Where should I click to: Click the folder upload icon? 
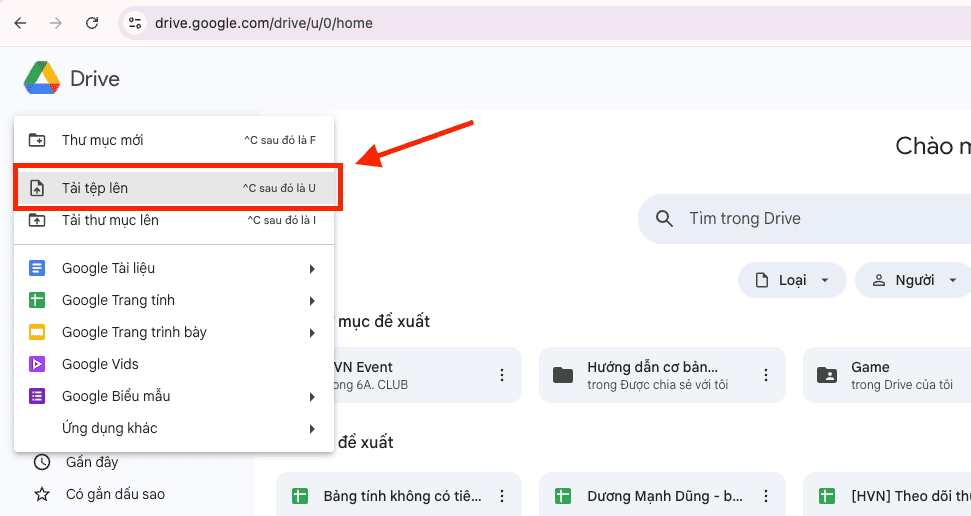click(37, 220)
